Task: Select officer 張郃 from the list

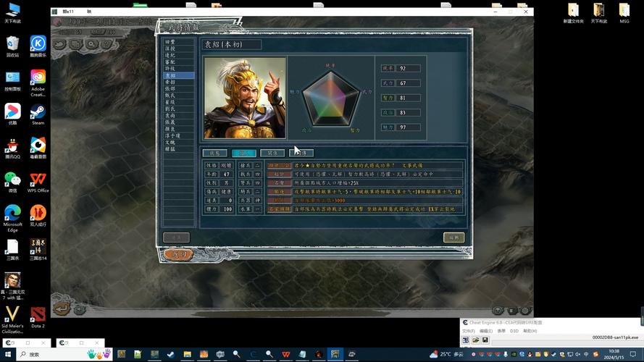Action: [170, 89]
